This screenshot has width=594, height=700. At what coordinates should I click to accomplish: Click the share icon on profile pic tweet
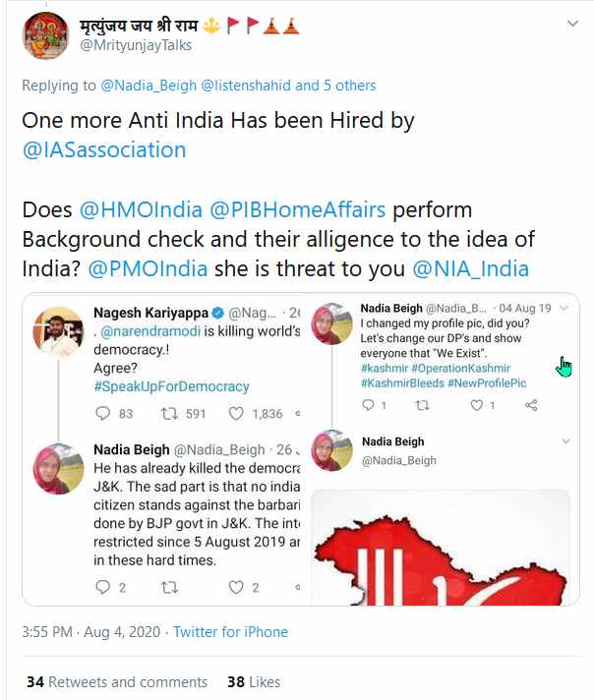click(x=532, y=404)
